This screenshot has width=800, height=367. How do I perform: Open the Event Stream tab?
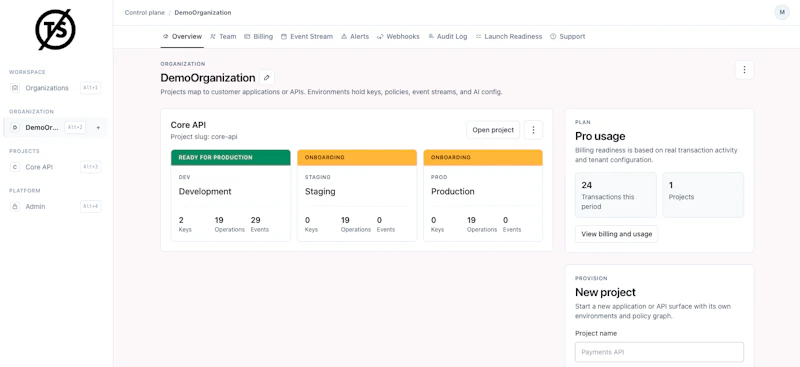(x=307, y=37)
